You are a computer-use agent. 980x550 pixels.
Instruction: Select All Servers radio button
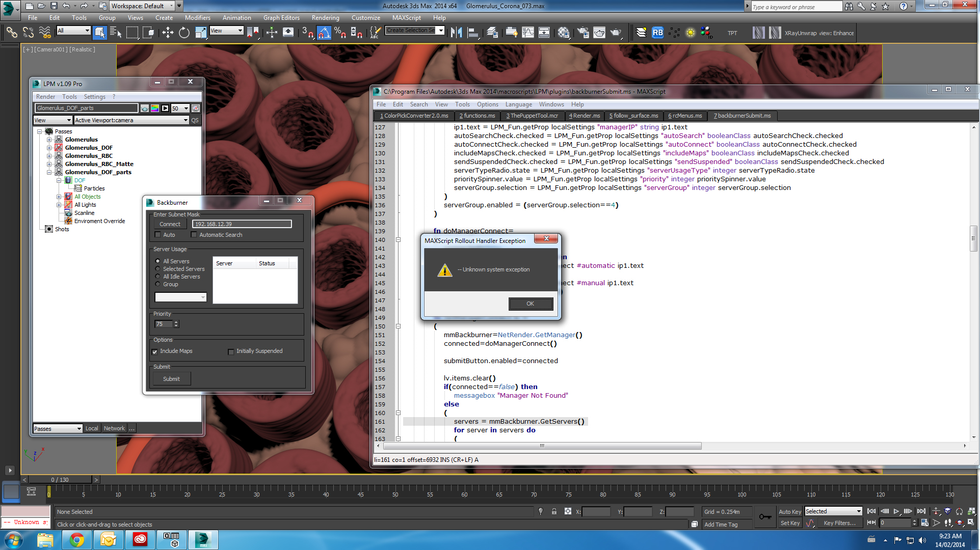pos(158,261)
